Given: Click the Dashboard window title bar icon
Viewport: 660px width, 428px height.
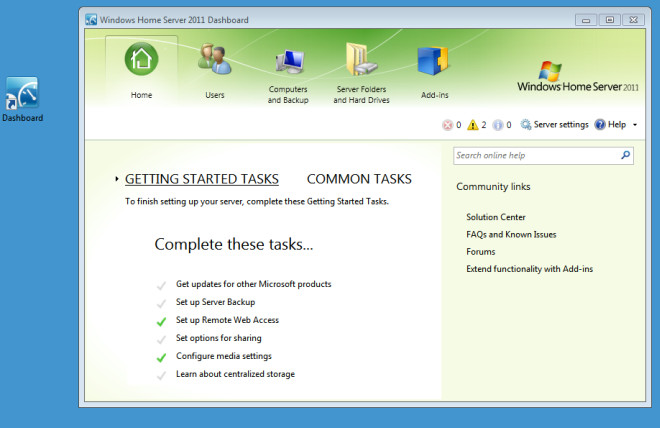Looking at the screenshot, I should tap(91, 20).
